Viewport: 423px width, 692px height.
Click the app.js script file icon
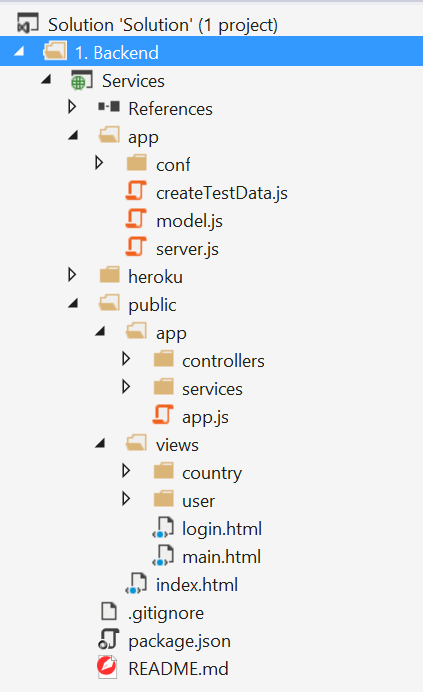click(x=163, y=415)
